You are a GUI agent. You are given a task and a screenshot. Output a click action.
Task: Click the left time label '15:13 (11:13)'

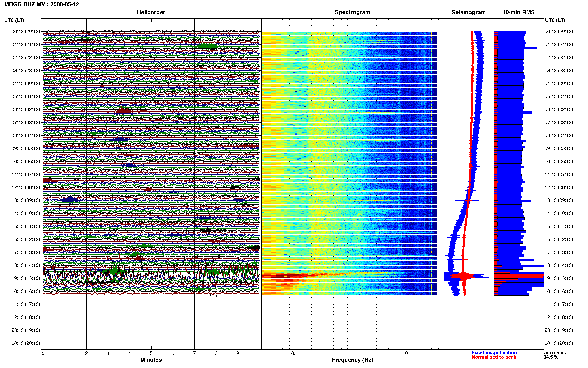(26, 226)
